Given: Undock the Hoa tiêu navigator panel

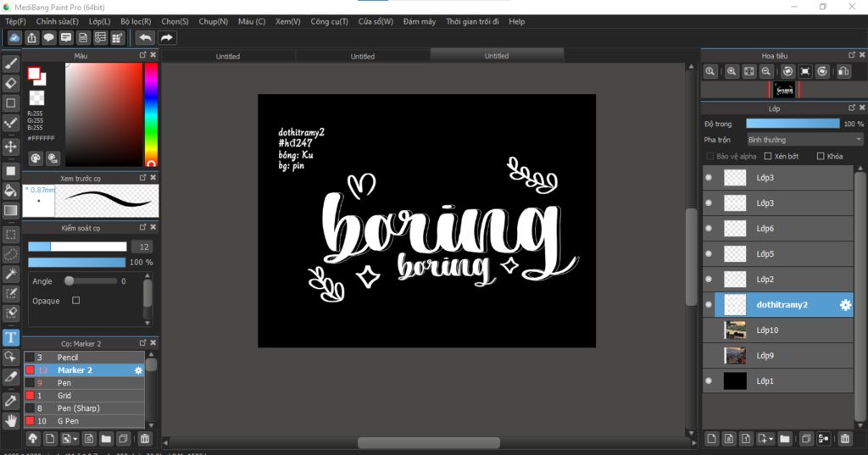Looking at the screenshot, I should coord(852,55).
